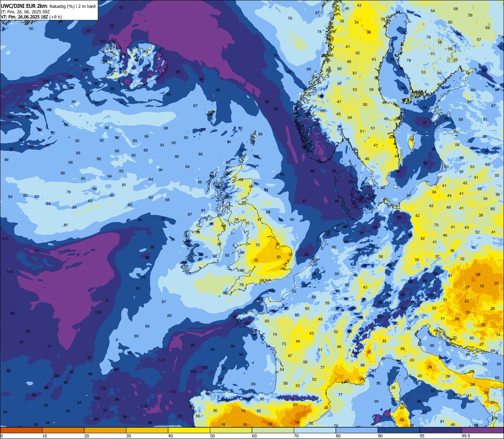Click the legend tick label 10
504x439 pixels.
coord(44,436)
